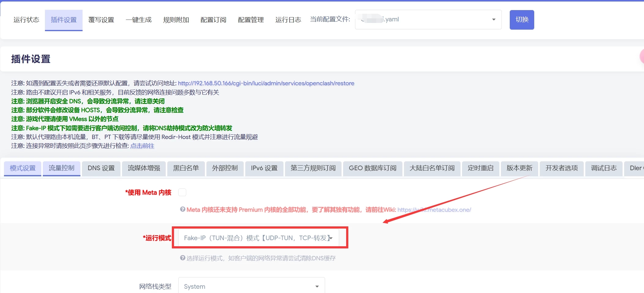The height and width of the screenshot is (293, 644).
Task: Open the 覆写设置 menu tab
Action: tap(101, 20)
